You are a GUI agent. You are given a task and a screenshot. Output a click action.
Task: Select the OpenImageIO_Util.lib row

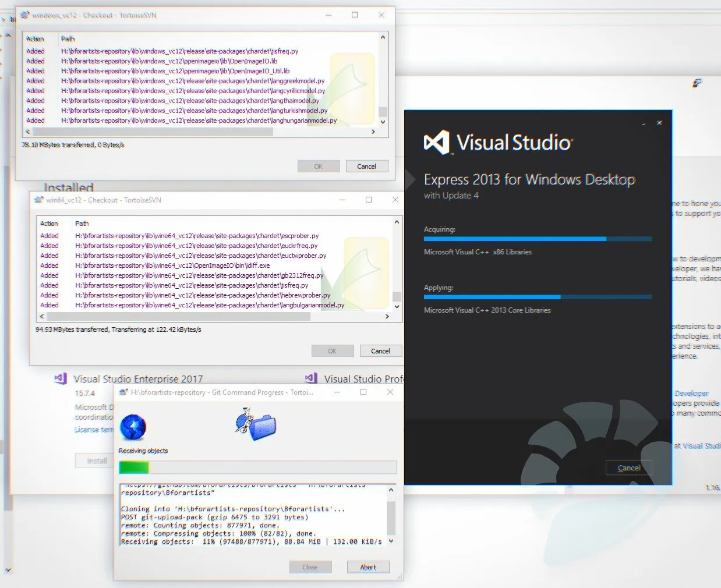(201, 71)
